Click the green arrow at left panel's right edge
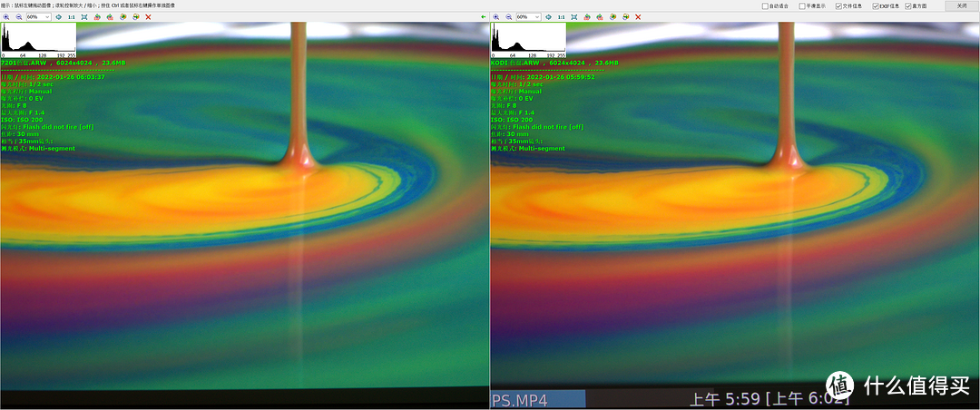Image resolution: width=980 pixels, height=410 pixels. pyautogui.click(x=483, y=17)
